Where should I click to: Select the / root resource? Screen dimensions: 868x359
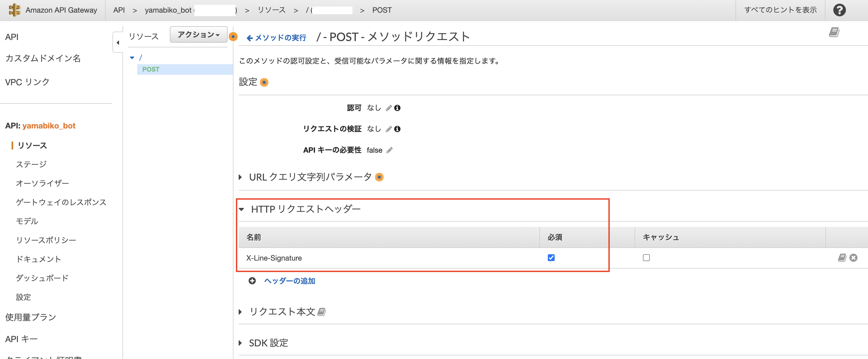[141, 58]
